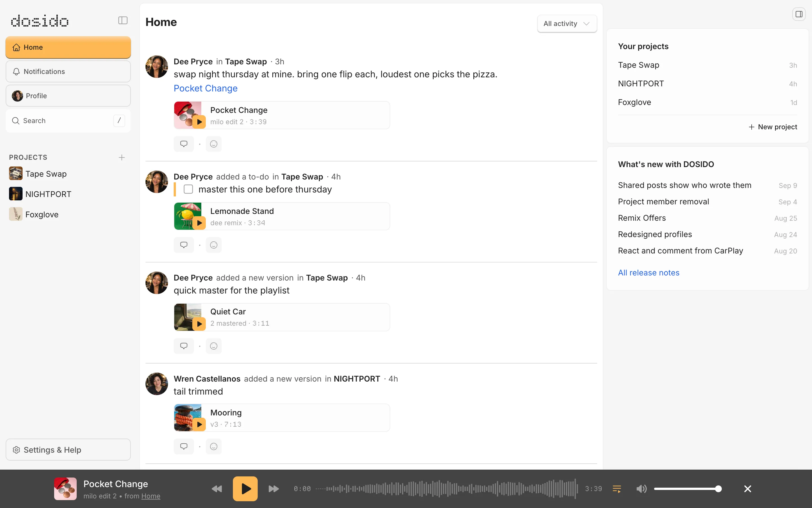Open the All activity filter dropdown

567,23
